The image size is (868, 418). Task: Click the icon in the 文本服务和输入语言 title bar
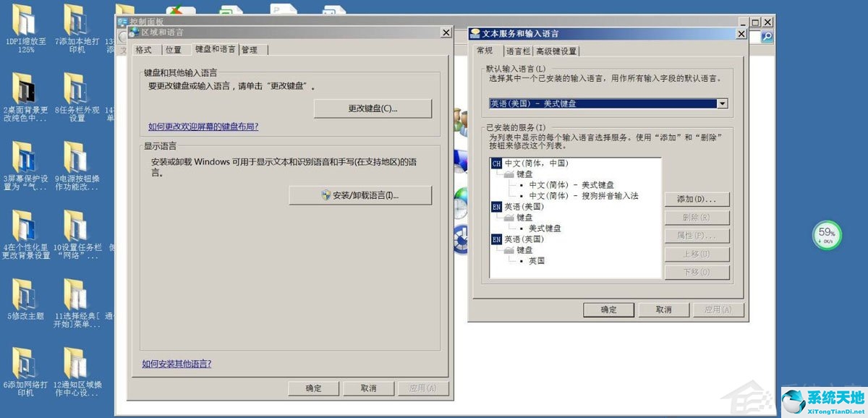click(474, 33)
